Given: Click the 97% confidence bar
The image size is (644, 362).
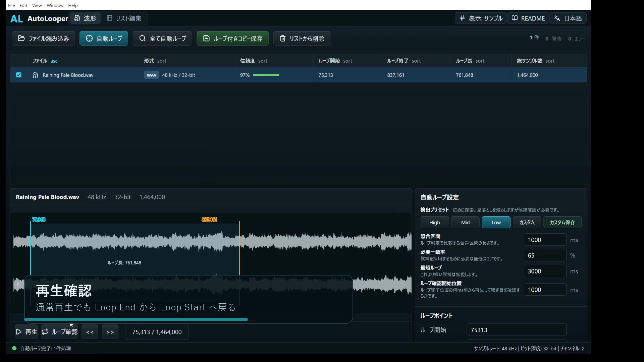Looking at the screenshot, I should [266, 75].
